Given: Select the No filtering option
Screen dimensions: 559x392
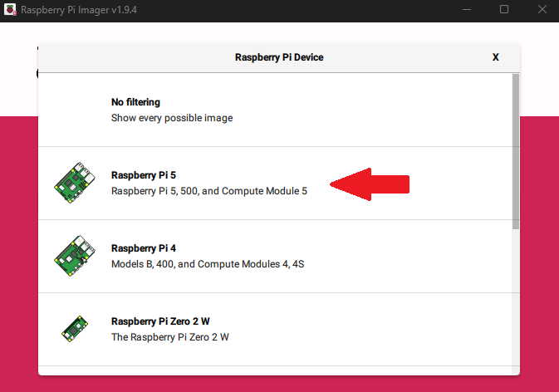Looking at the screenshot, I should click(275, 110).
